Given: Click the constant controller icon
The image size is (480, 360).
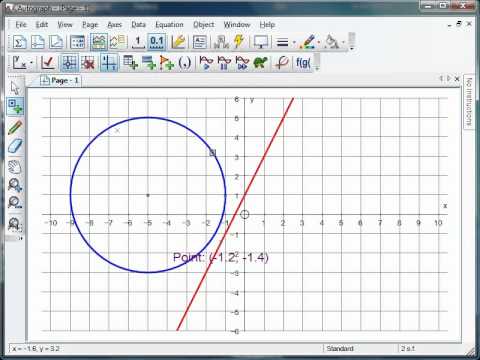Looking at the screenshot, I should 221,42.
